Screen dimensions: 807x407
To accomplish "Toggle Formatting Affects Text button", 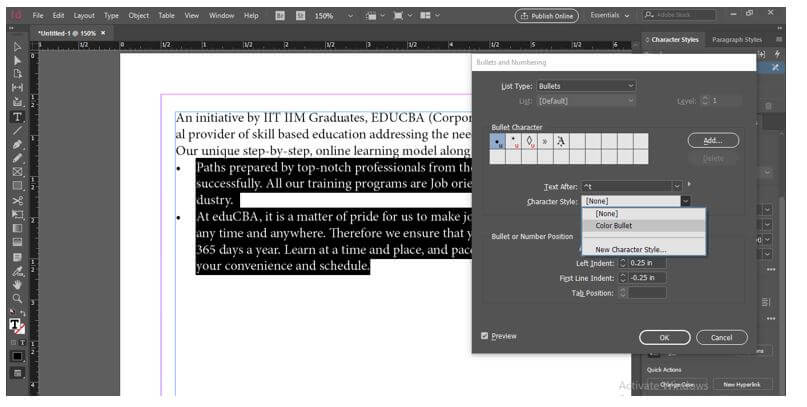I will [x=23, y=342].
